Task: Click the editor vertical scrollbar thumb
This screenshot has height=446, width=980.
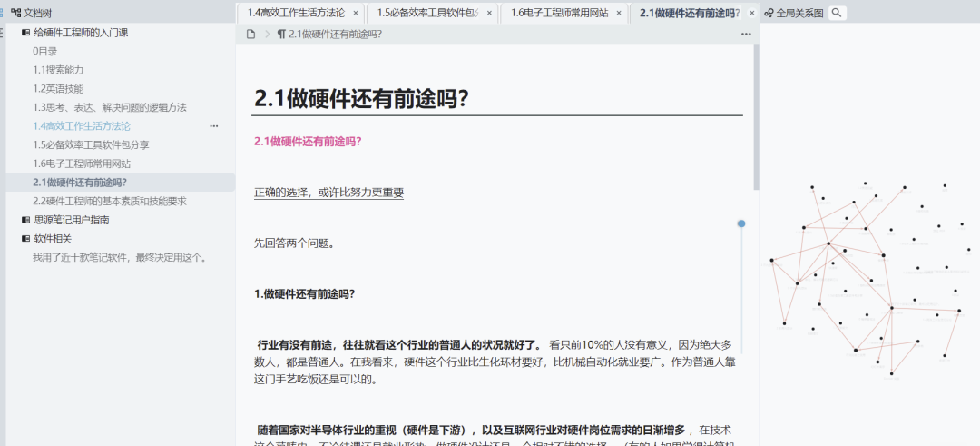Action: tap(756, 116)
